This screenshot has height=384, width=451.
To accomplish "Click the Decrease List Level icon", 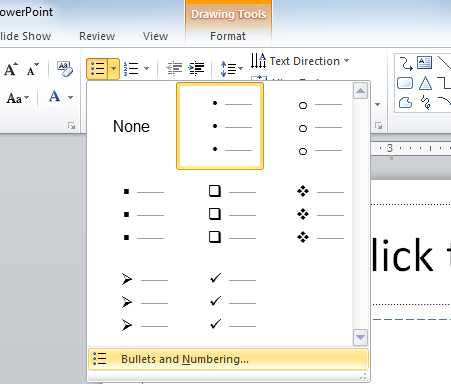I will coord(174,69).
